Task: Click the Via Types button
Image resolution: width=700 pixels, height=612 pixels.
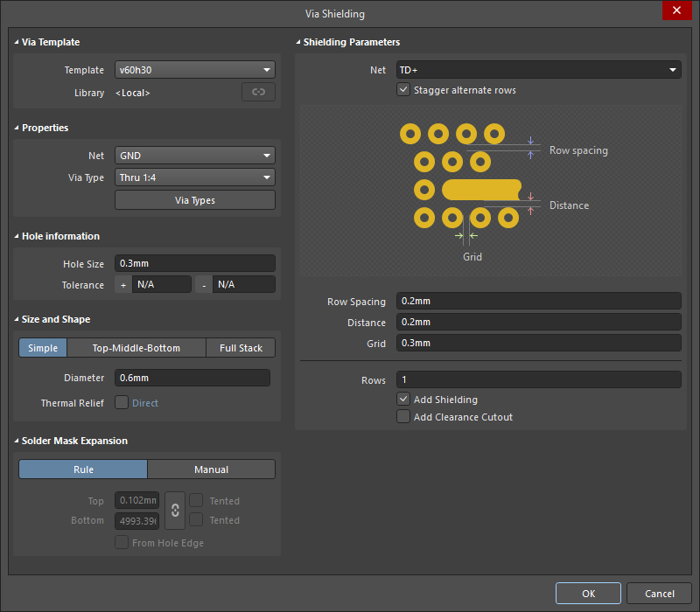Action: point(195,200)
